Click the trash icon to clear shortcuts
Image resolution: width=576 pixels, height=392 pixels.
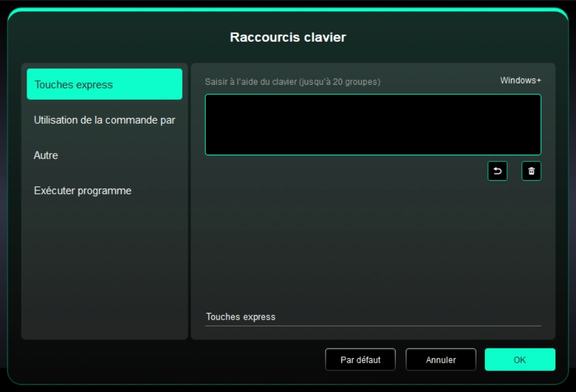click(531, 171)
